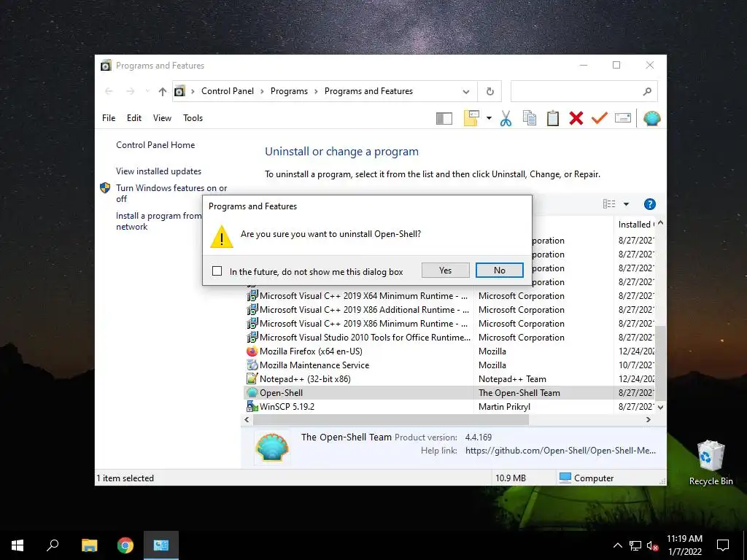Click the Mozilla Firefox icon in list
The height and width of the screenshot is (560, 747).
[x=252, y=351]
